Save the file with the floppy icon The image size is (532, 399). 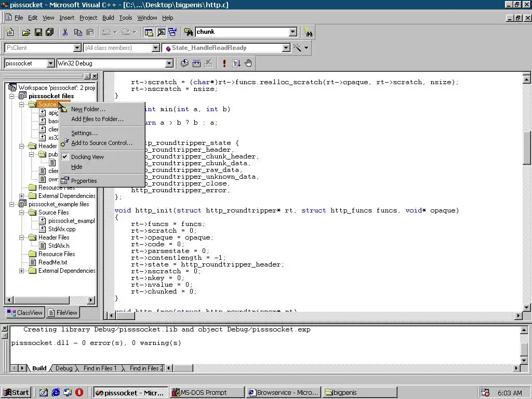pos(38,32)
